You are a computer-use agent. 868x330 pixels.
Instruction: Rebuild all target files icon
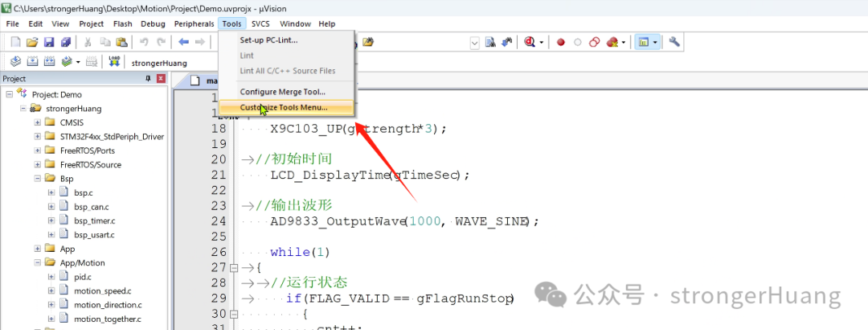(49, 61)
